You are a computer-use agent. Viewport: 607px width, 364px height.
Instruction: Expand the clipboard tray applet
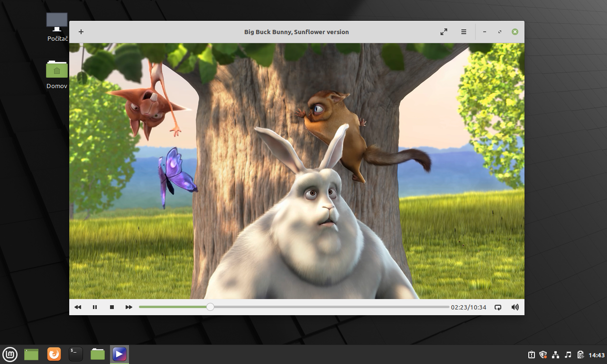(x=532, y=354)
